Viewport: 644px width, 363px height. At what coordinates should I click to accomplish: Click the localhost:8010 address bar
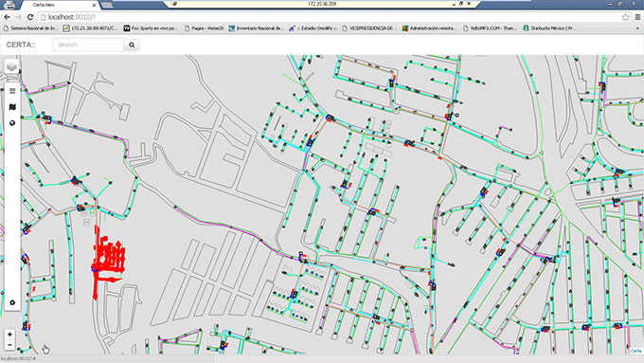click(329, 17)
